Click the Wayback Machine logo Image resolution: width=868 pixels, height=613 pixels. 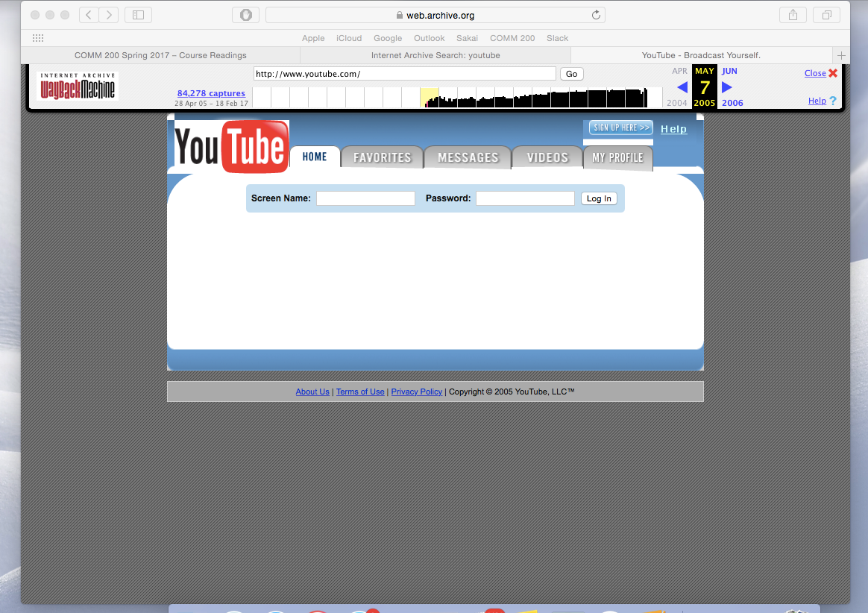click(x=77, y=86)
